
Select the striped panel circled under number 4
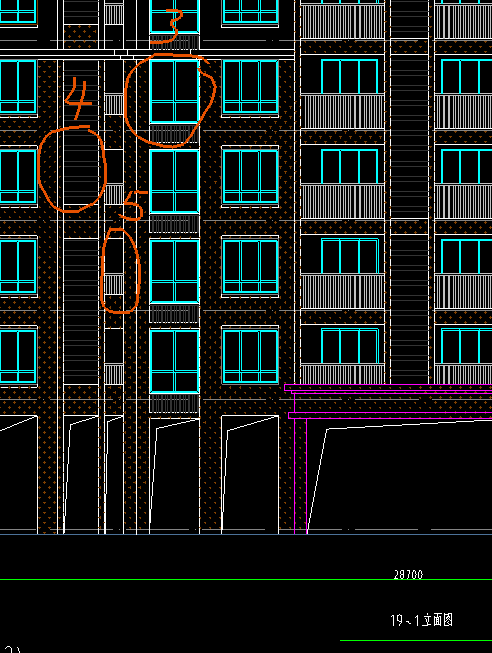coord(81,167)
